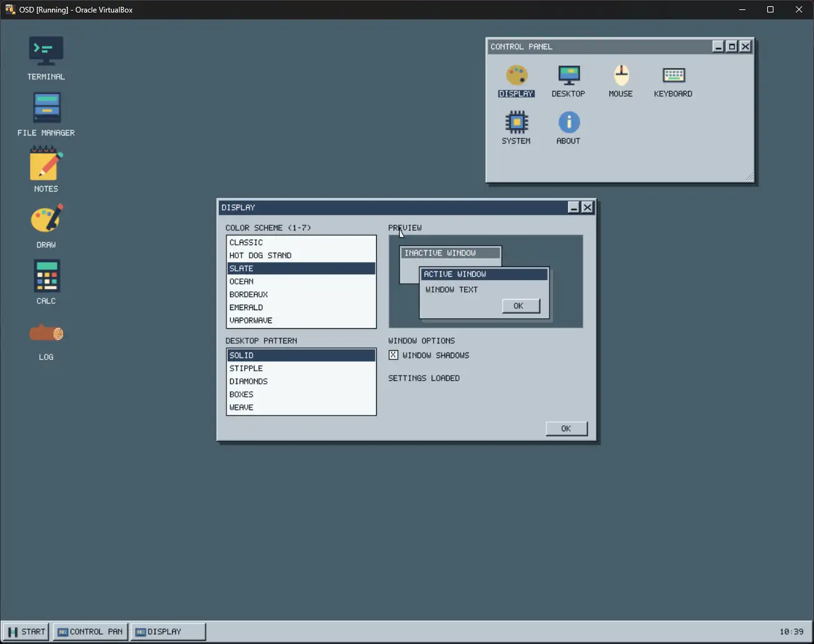Choose the Weave desktop pattern
The image size is (814, 644).
pyautogui.click(x=301, y=407)
